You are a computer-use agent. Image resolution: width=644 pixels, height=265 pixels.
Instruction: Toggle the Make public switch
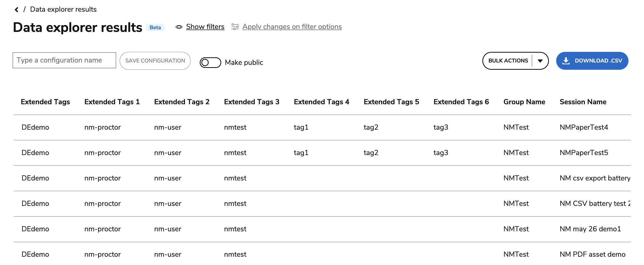210,62
